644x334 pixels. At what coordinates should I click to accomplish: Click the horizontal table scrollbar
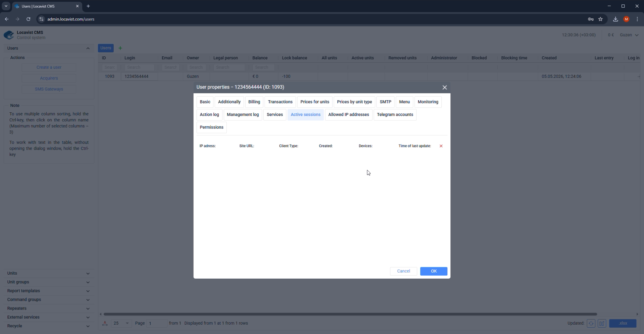pyautogui.click(x=350, y=314)
